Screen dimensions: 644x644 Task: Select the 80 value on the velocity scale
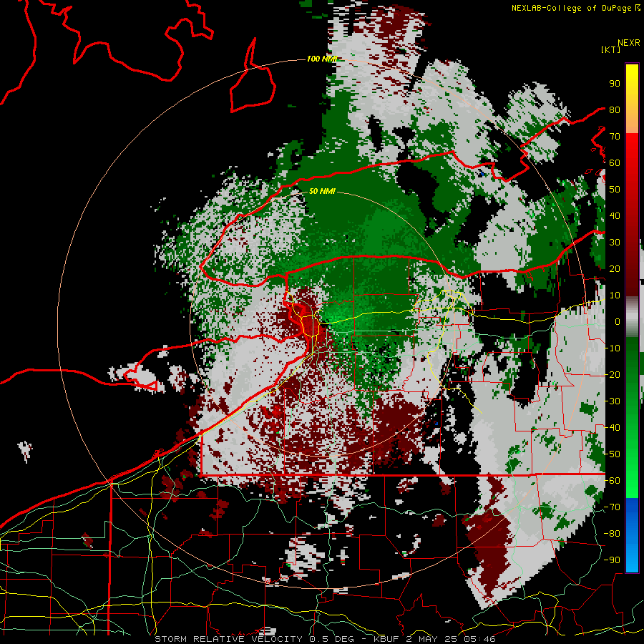click(x=615, y=109)
